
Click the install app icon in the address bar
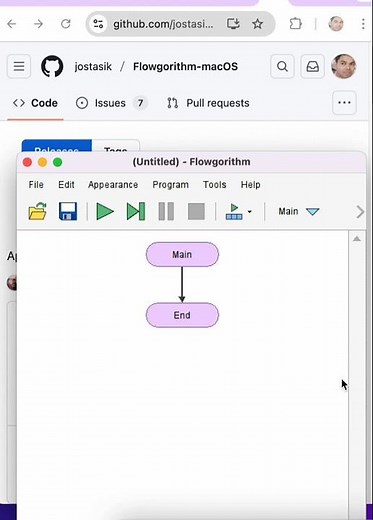click(233, 24)
